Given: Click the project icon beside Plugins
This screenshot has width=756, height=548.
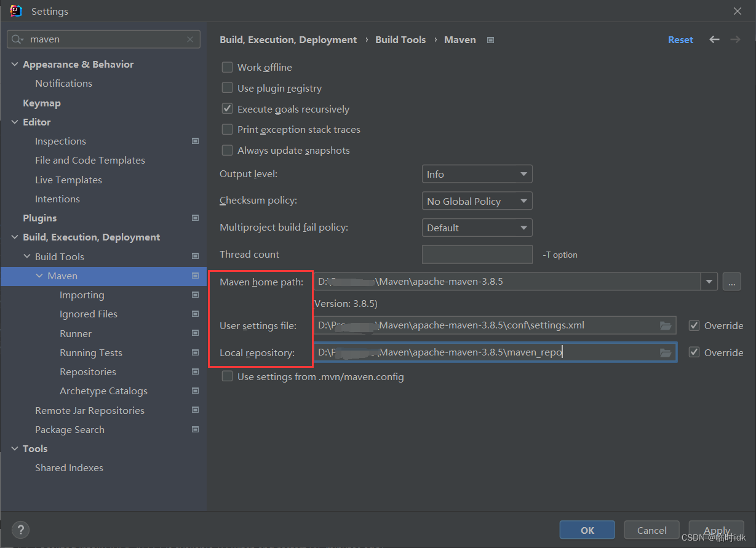Looking at the screenshot, I should click(196, 218).
